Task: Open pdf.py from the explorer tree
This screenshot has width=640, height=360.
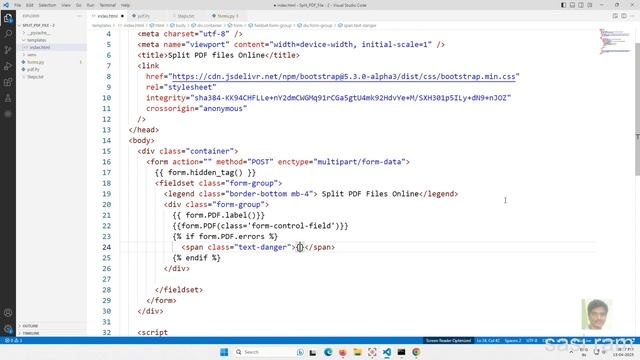Action: tap(33, 69)
